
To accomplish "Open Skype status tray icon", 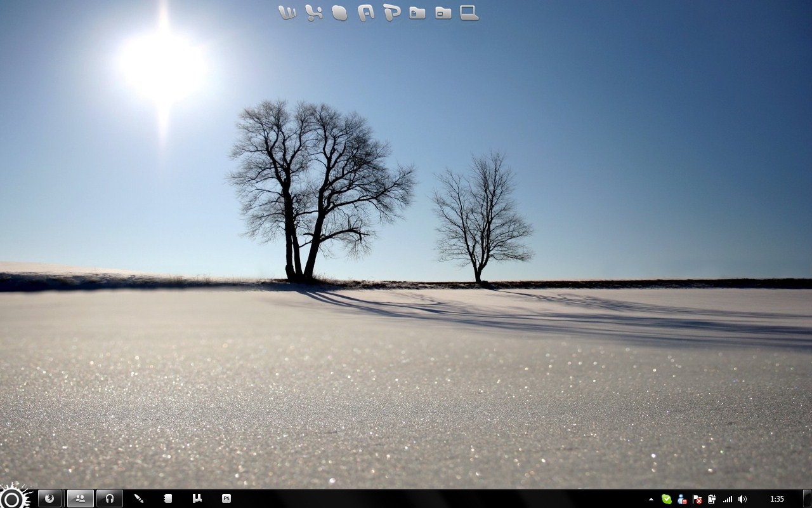I will click(x=667, y=499).
